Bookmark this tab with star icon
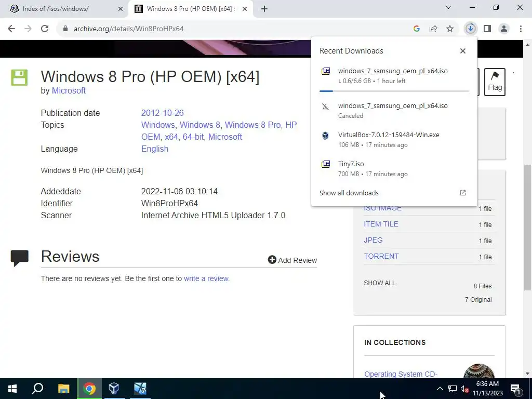This screenshot has width=532, height=399. click(450, 29)
